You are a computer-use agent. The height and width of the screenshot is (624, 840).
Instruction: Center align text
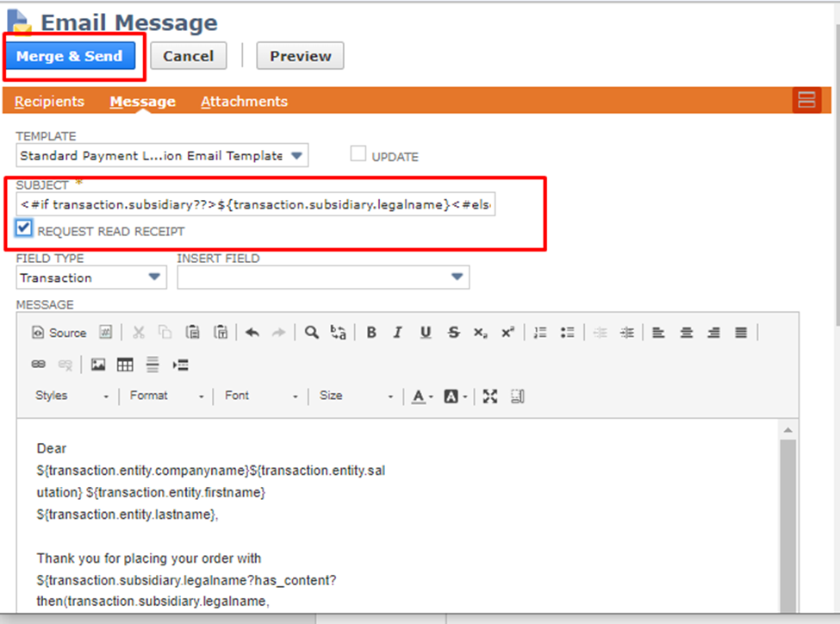(687, 333)
